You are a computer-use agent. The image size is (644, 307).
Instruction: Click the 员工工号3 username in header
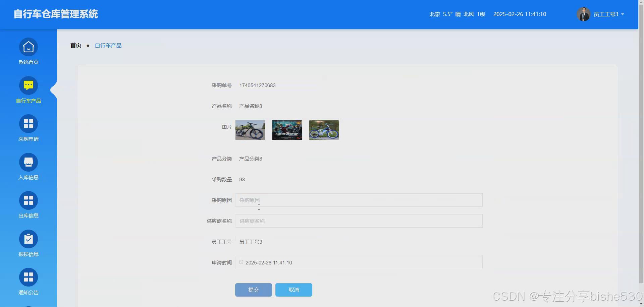point(606,14)
